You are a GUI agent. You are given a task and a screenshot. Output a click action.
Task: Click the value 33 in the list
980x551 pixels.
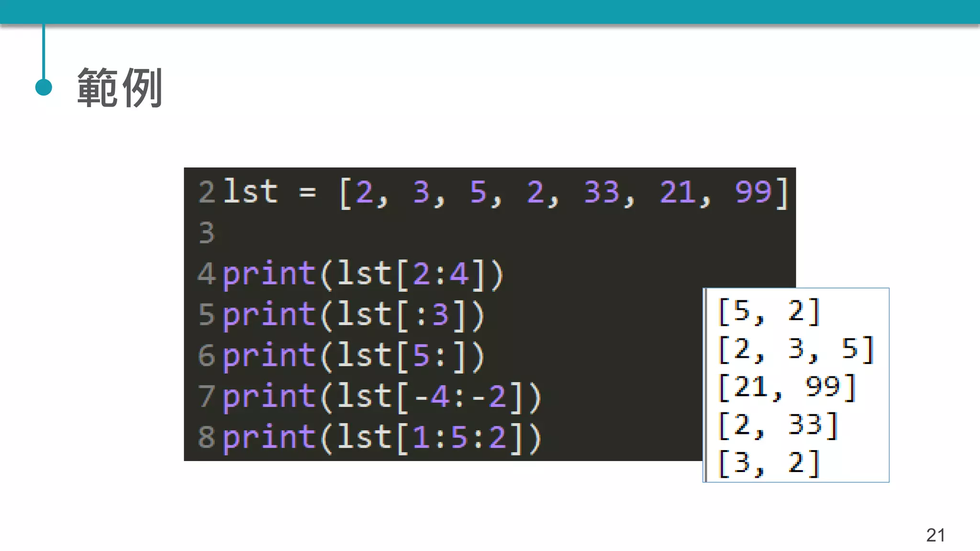coord(602,193)
